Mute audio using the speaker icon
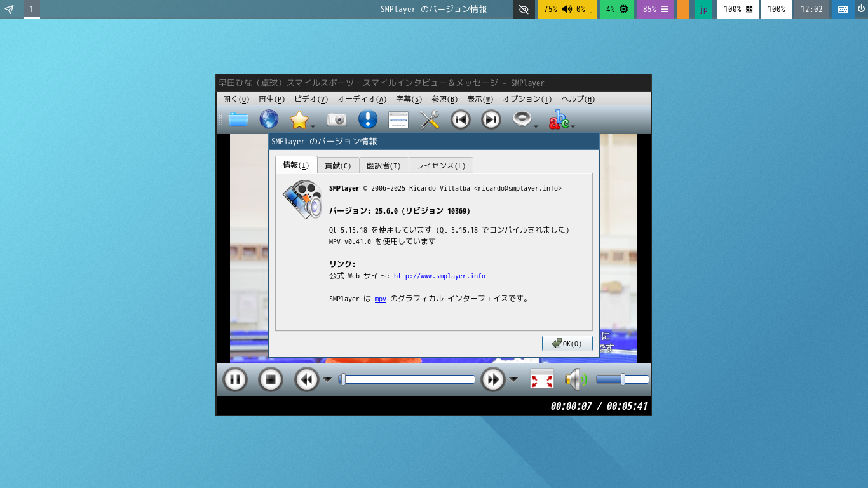The height and width of the screenshot is (488, 868). click(576, 379)
